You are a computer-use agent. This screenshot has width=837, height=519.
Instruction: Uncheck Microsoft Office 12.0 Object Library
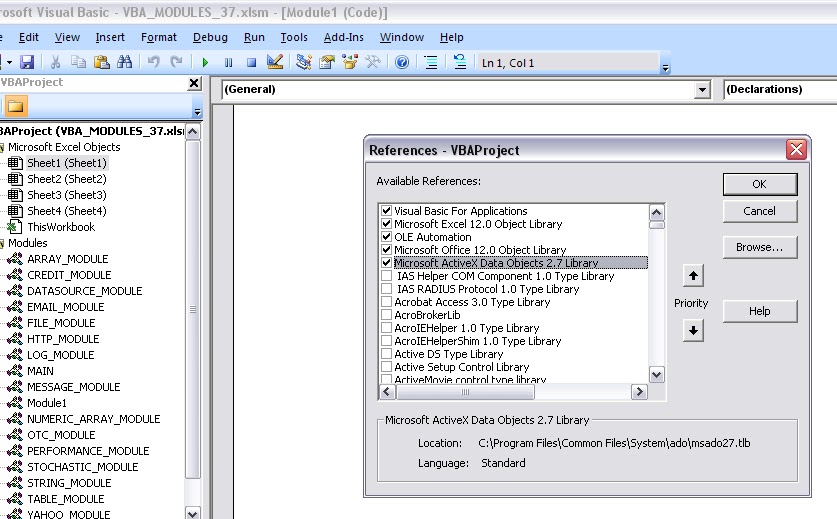[386, 249]
